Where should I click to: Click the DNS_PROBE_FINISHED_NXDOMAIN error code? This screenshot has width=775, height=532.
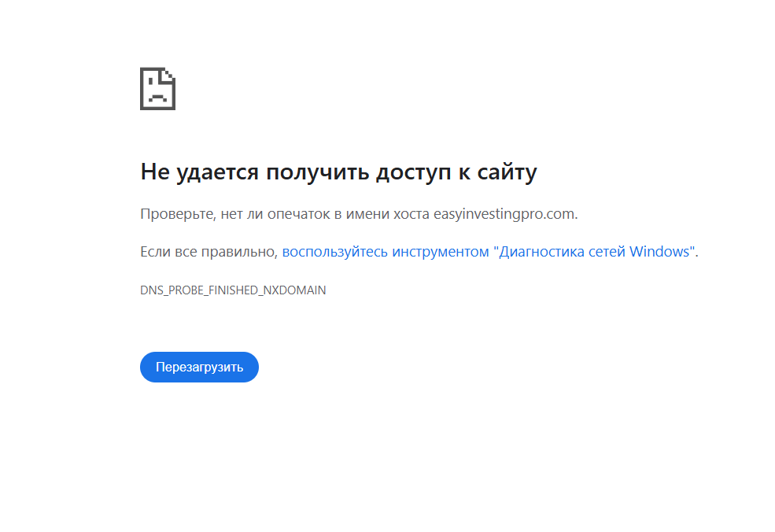233,290
